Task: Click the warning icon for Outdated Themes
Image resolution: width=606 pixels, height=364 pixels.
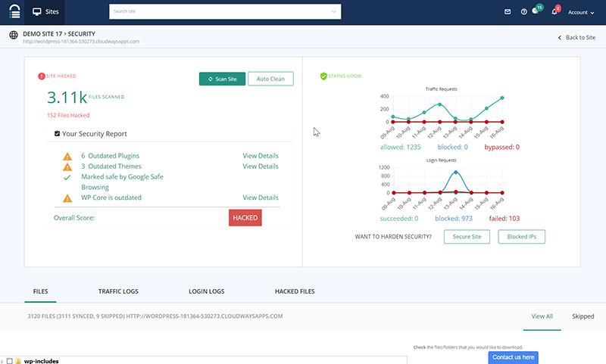Action: click(x=67, y=166)
